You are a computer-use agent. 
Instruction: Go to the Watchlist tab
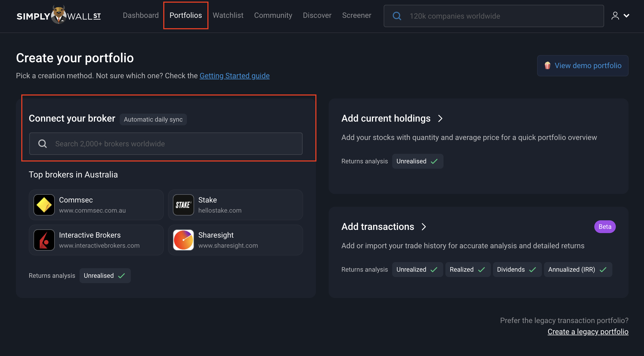[x=228, y=15]
